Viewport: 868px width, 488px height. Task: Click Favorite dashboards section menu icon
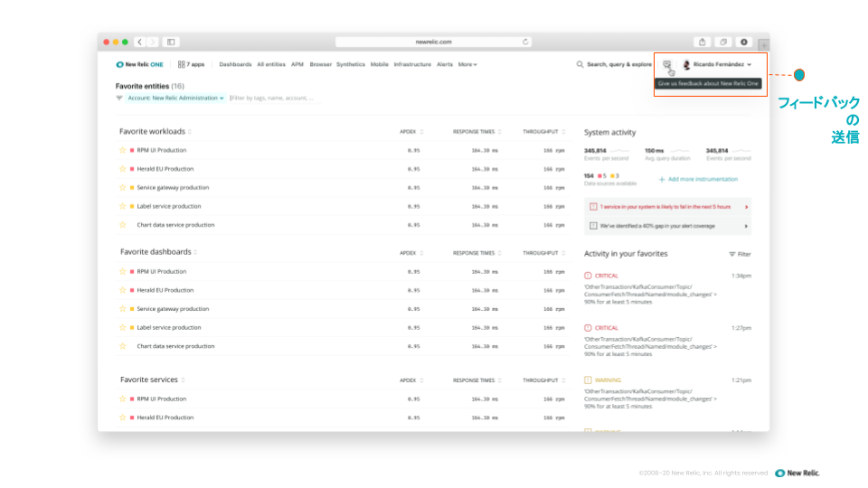click(195, 252)
